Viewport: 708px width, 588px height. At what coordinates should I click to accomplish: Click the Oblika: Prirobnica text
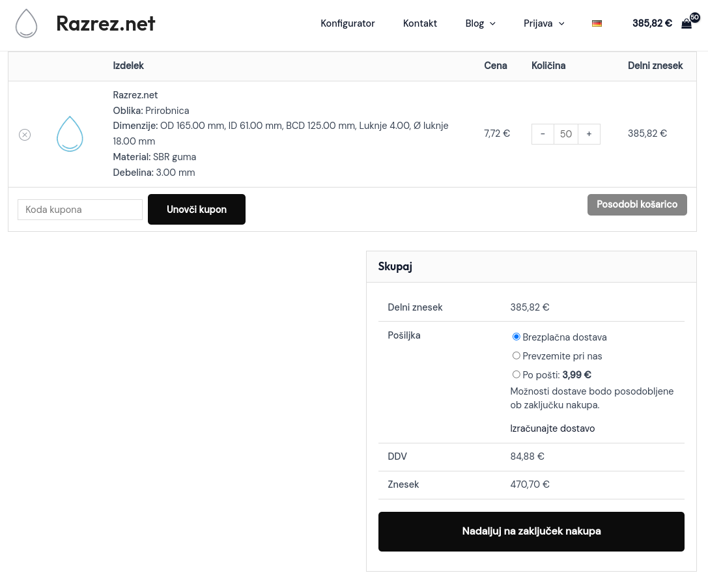[151, 111]
